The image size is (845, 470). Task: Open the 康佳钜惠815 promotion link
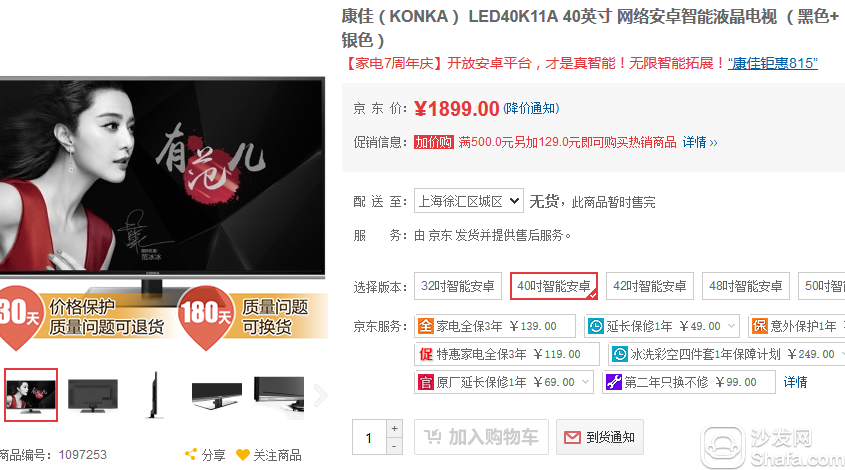773,63
